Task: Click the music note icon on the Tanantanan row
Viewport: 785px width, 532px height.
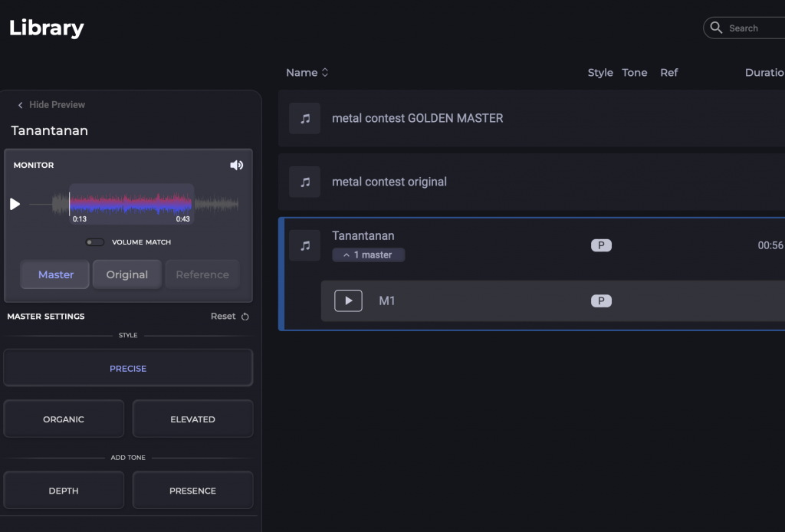Action: [304, 245]
